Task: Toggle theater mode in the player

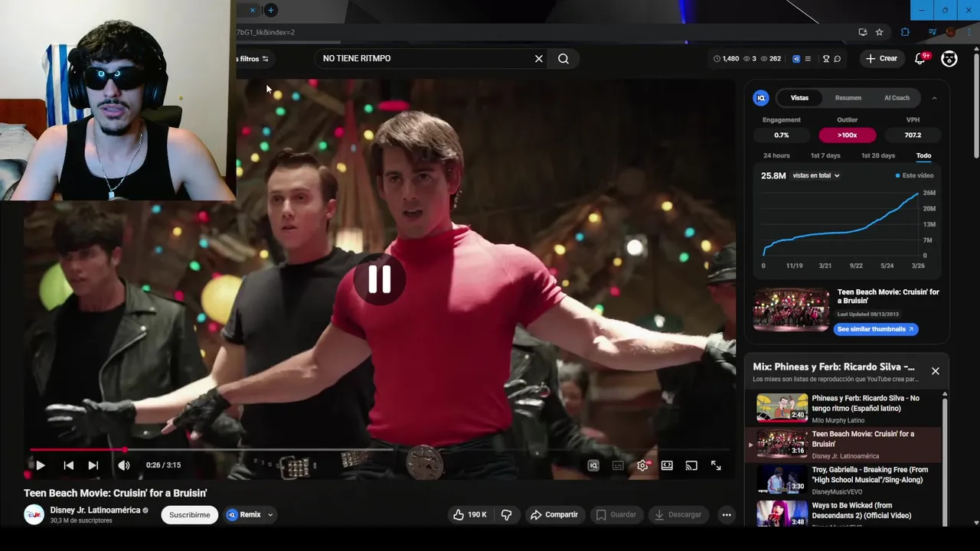Action: (667, 465)
